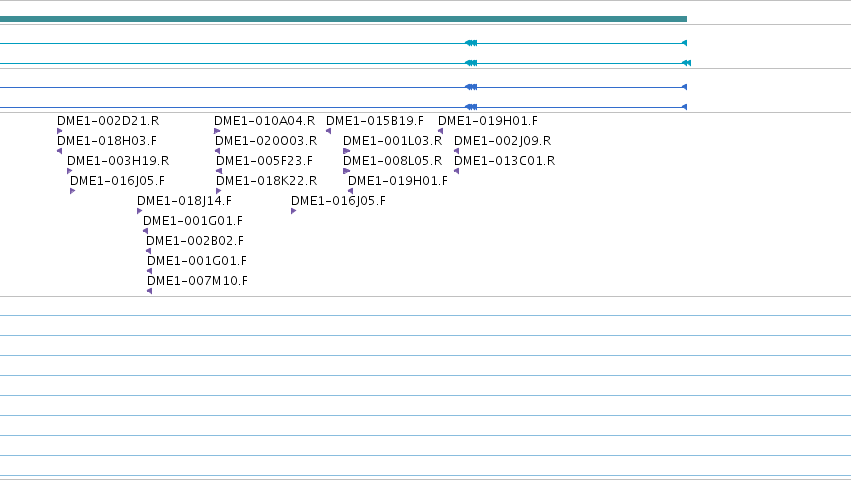Click the arrow glyph beneath DME1-002D21.R
Screen dimensions: 851x480
pos(60,131)
